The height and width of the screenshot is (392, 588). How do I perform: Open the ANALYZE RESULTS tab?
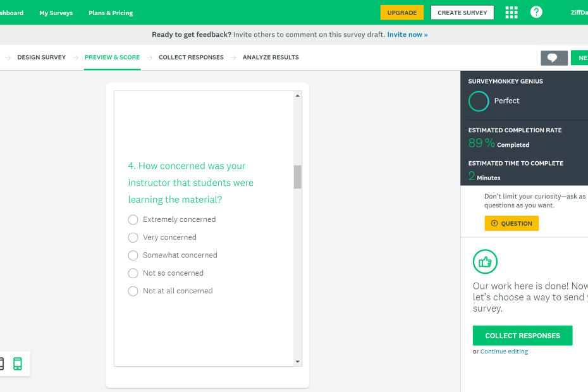(271, 57)
